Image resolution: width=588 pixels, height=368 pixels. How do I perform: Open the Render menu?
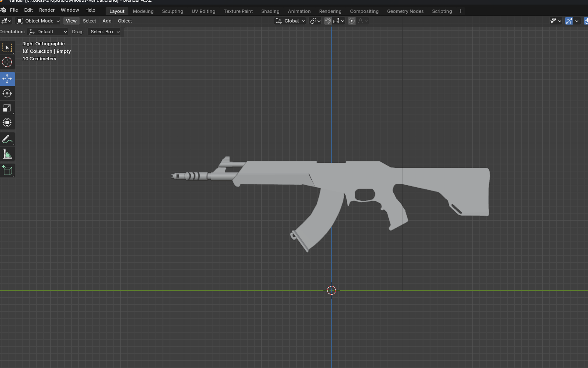pyautogui.click(x=47, y=10)
